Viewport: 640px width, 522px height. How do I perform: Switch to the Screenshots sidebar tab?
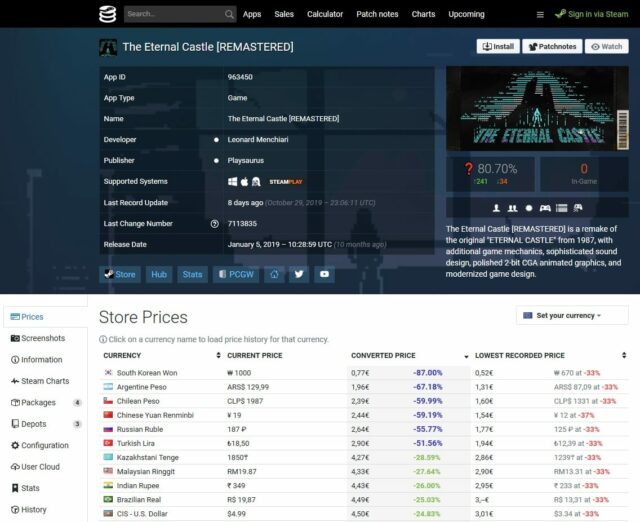point(43,338)
